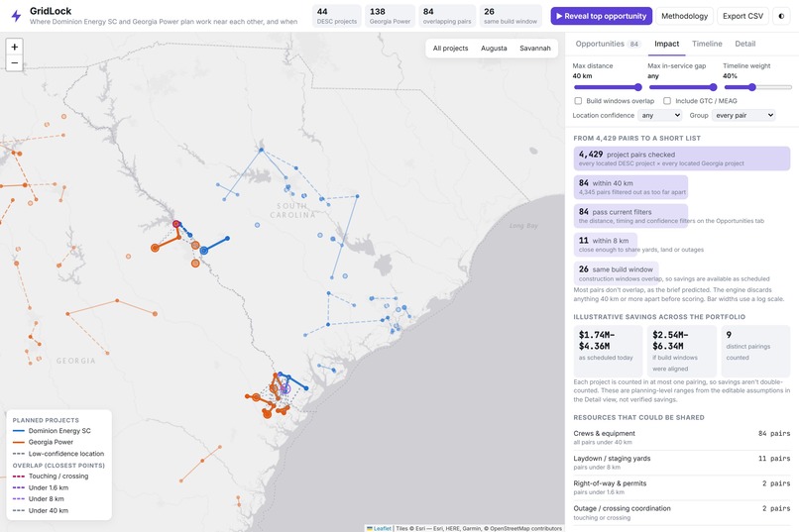This screenshot has height=532, width=799.
Task: Select the 11 within 8 km bar
Action: (x=606, y=245)
